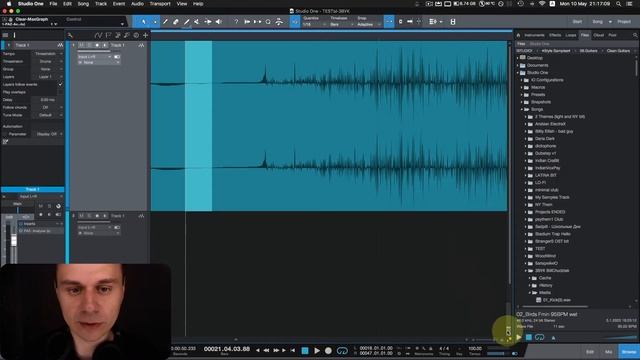Select the Listen speaker tool
The height and width of the screenshot is (360, 640).
tap(219, 22)
